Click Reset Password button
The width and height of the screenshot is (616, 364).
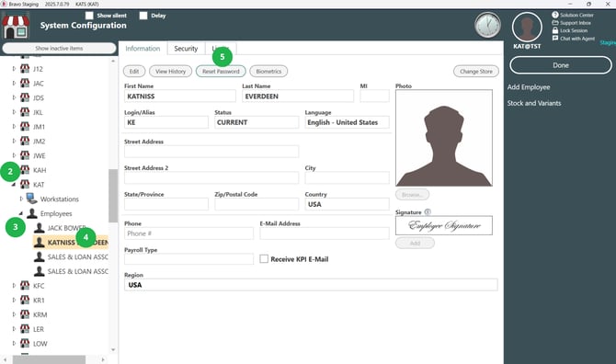click(x=221, y=72)
